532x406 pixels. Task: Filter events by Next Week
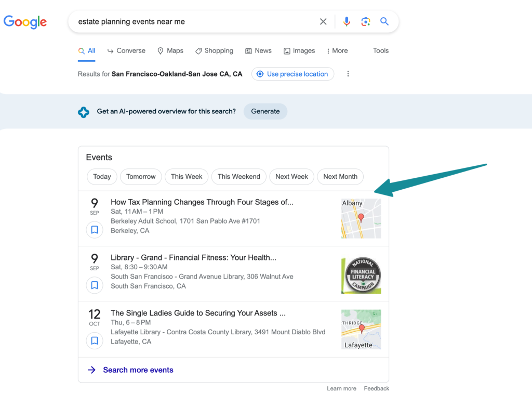click(292, 177)
